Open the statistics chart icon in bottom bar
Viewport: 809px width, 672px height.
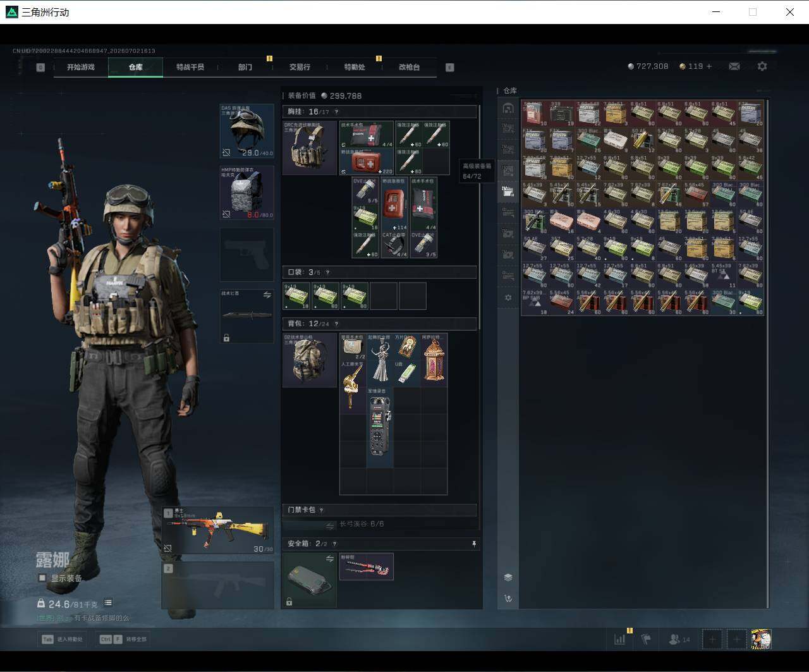[619, 639]
